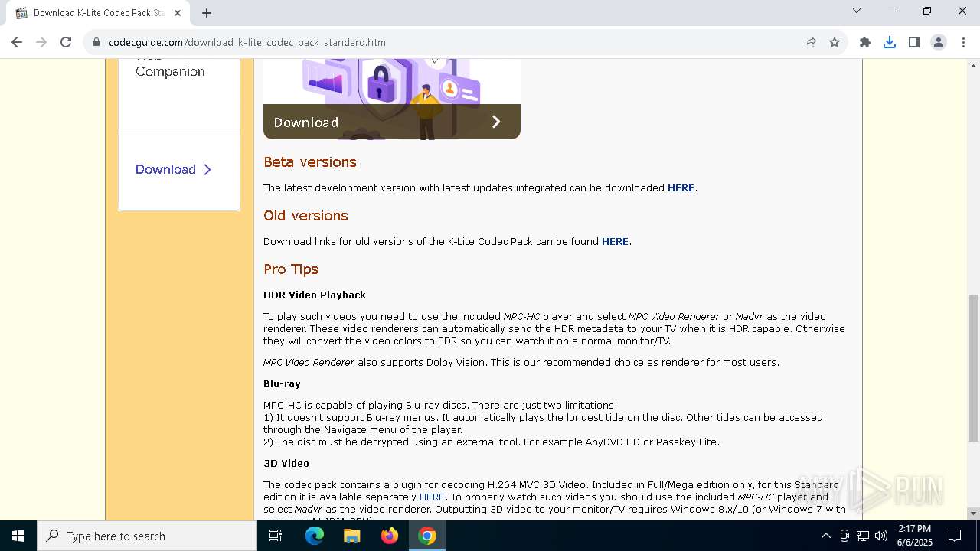Open sidebar Download link
The image size is (980, 551).
click(165, 169)
